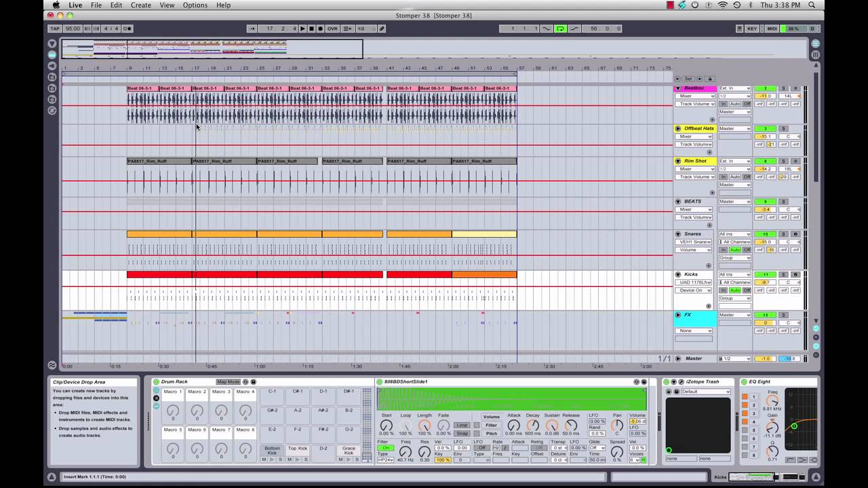Toggle the Filter On button
This screenshot has width=868, height=488.
point(385,448)
